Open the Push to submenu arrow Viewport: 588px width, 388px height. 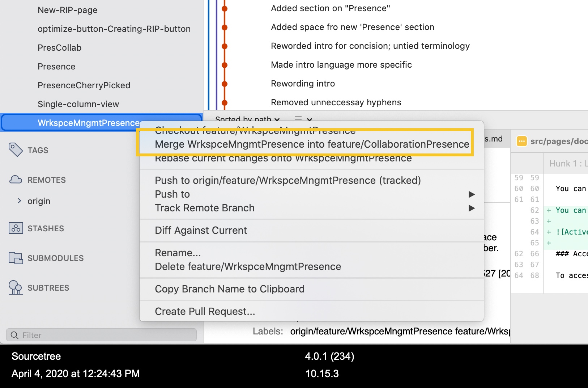(472, 194)
